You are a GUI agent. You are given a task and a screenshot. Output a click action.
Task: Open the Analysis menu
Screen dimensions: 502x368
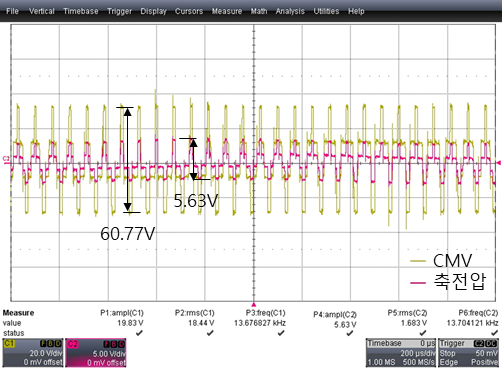click(290, 11)
